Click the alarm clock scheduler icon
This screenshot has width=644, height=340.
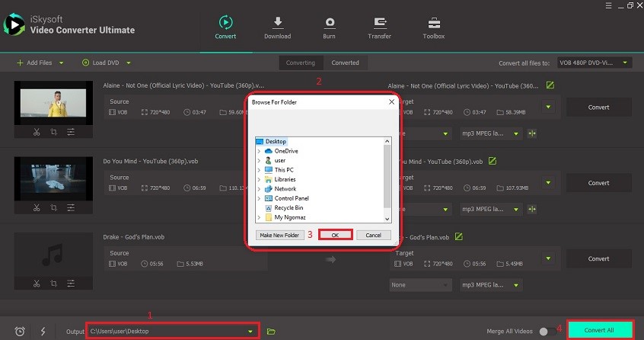point(20,331)
